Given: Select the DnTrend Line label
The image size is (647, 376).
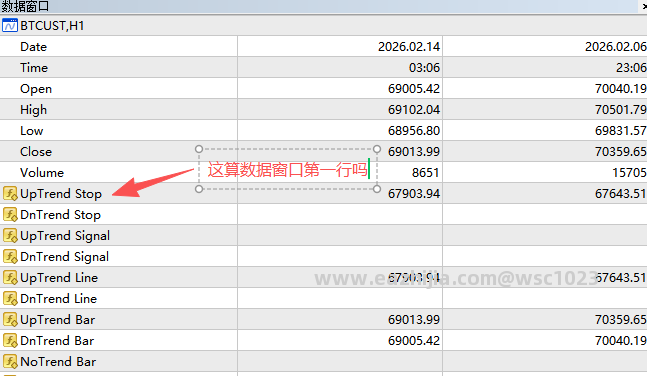Looking at the screenshot, I should [x=59, y=298].
